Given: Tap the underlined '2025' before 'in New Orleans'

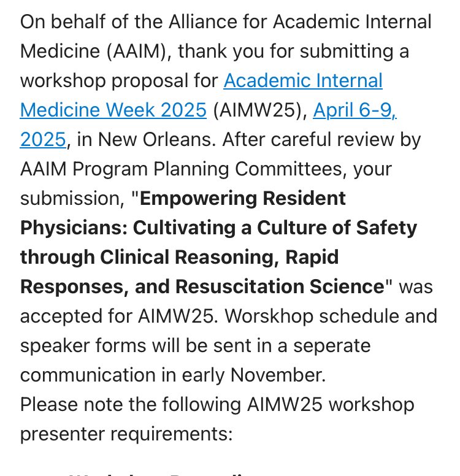Looking at the screenshot, I should click(x=43, y=139).
